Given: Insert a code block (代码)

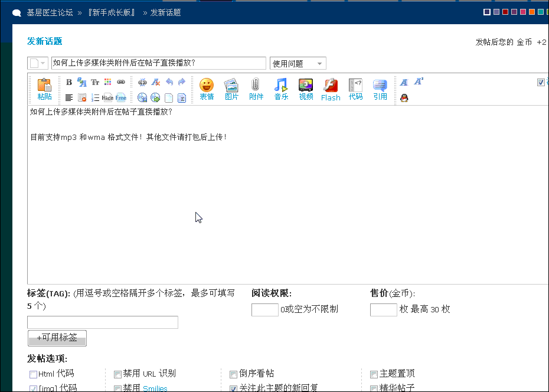Looking at the screenshot, I should pos(355,89).
